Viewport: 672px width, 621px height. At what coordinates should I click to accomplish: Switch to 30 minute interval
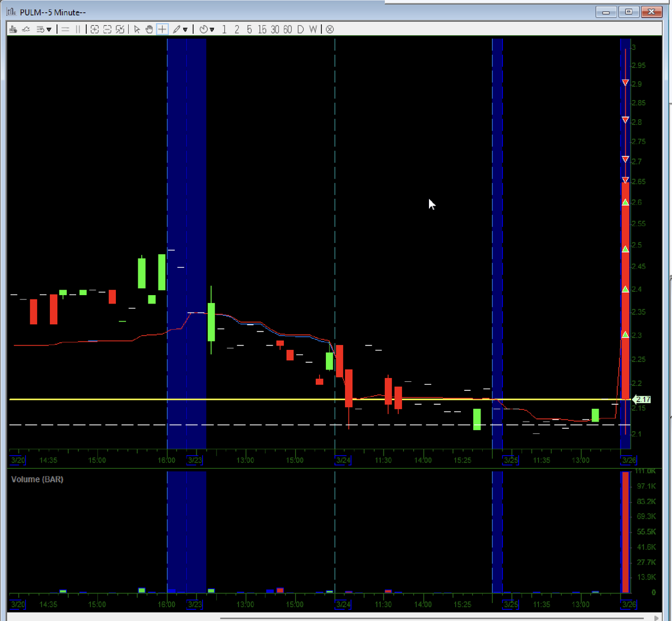tap(275, 29)
